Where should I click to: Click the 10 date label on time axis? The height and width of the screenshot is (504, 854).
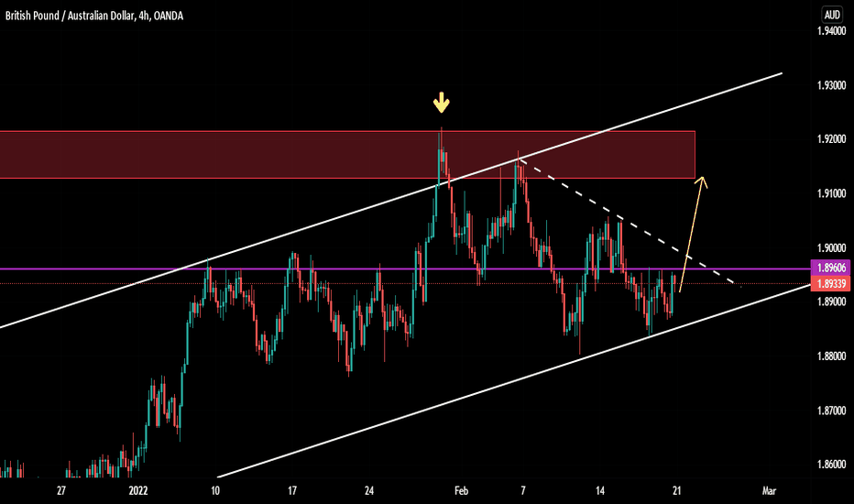(215, 491)
